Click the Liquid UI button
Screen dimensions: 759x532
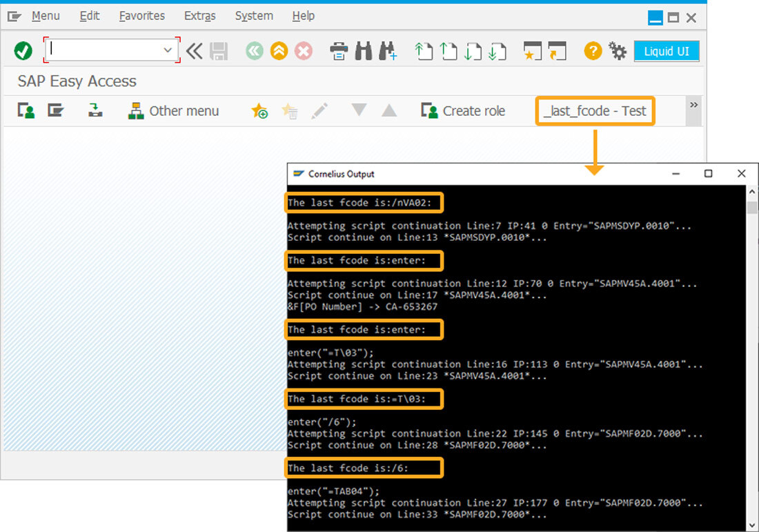(667, 51)
